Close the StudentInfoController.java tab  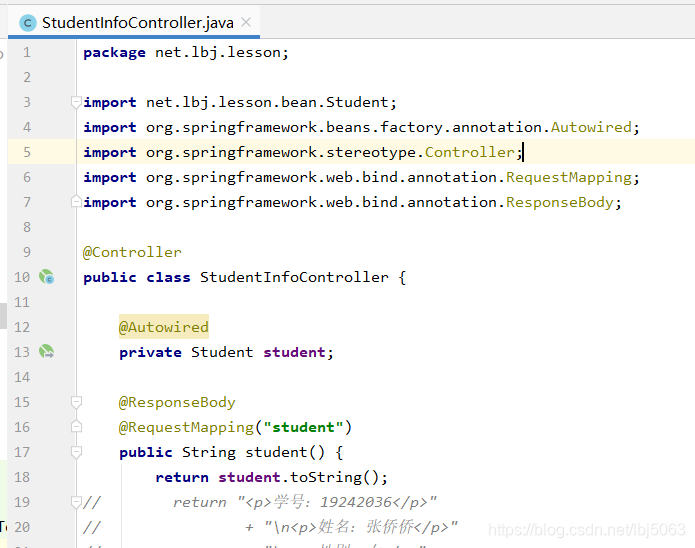click(246, 22)
